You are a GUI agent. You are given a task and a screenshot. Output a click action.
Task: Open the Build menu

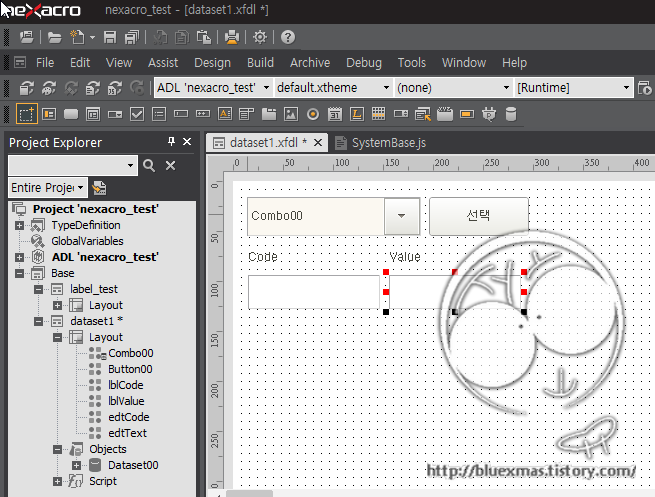[260, 63]
